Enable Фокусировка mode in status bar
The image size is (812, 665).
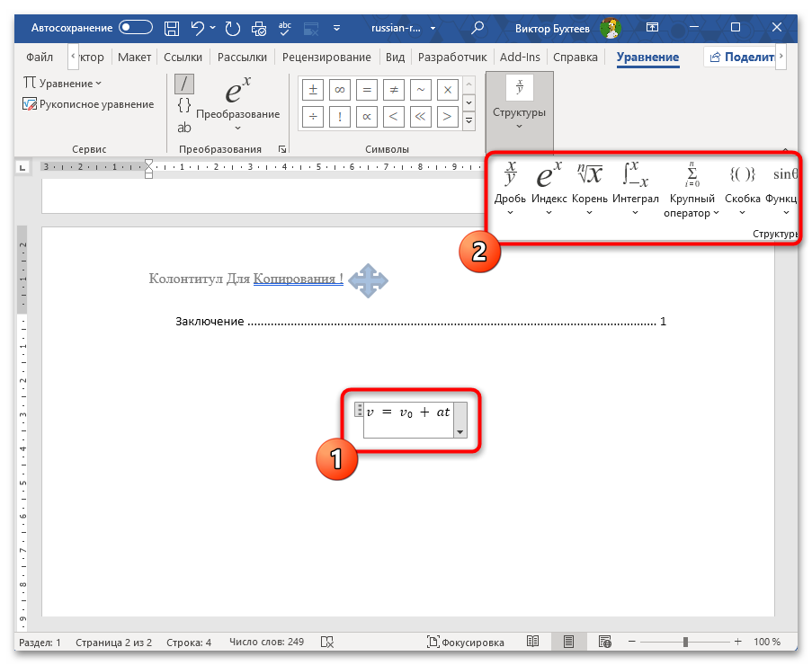(465, 643)
